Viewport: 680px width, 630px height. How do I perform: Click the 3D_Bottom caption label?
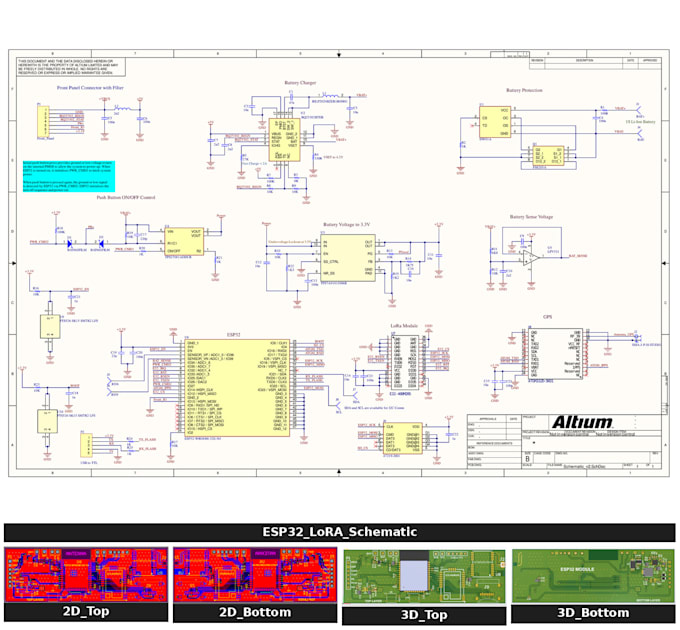click(594, 613)
